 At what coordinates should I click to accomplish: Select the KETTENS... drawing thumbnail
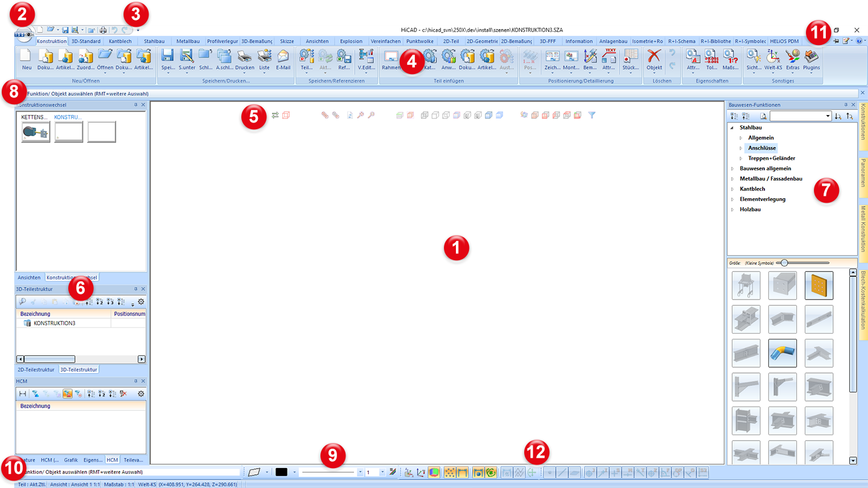tap(36, 132)
